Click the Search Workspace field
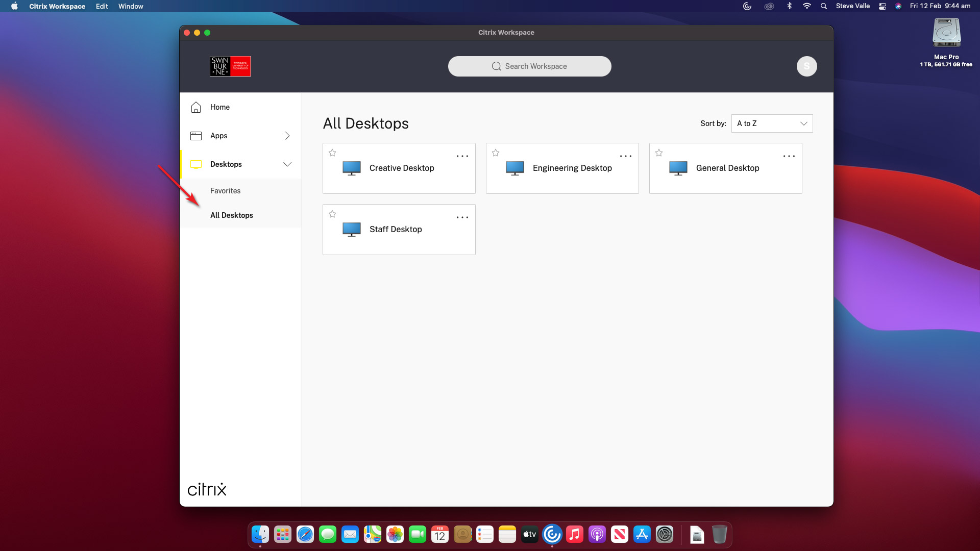Image resolution: width=980 pixels, height=551 pixels. 530,66
